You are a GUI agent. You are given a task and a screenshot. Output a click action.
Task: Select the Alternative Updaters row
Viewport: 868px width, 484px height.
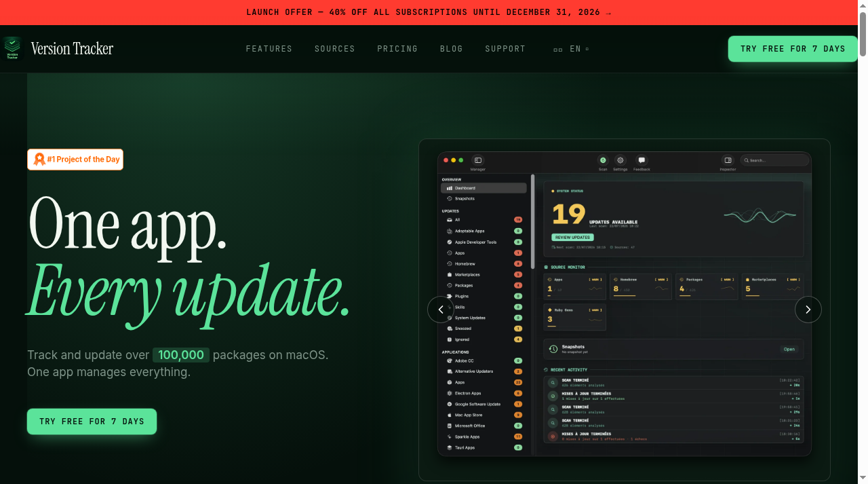(x=484, y=371)
